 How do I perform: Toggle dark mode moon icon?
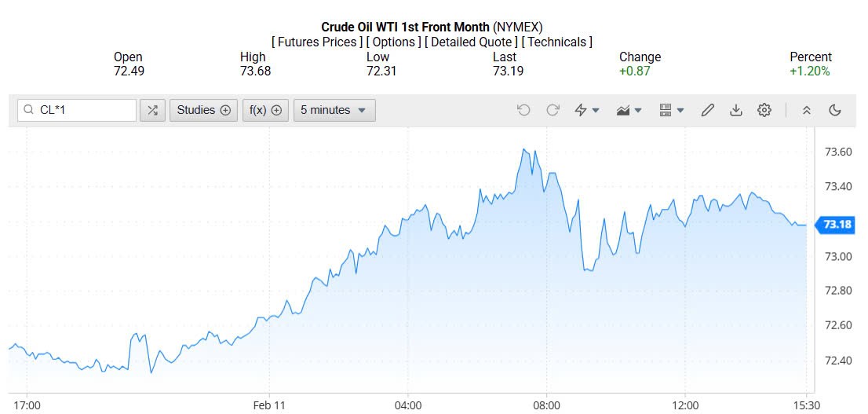coord(835,110)
